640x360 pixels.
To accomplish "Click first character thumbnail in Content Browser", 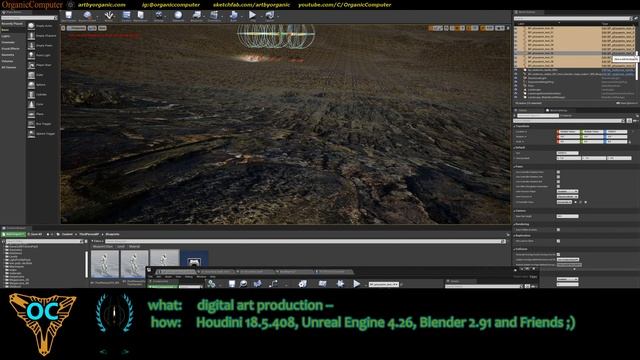I will [105, 264].
